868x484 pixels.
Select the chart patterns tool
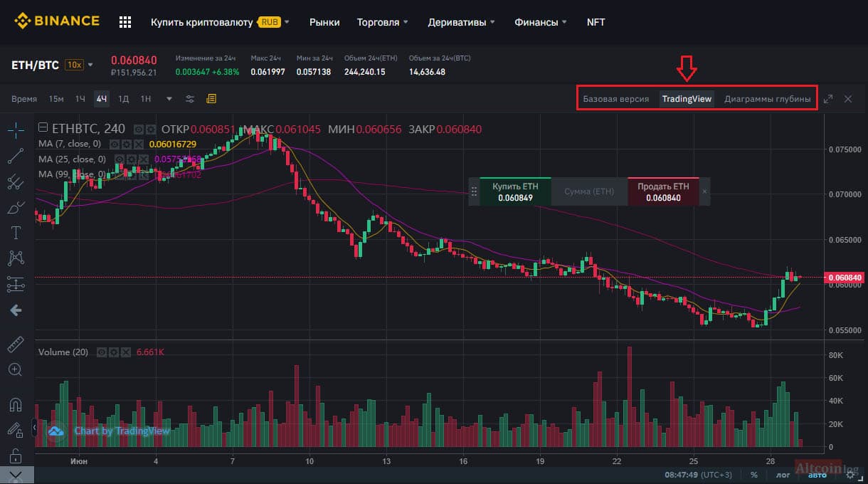[16, 258]
